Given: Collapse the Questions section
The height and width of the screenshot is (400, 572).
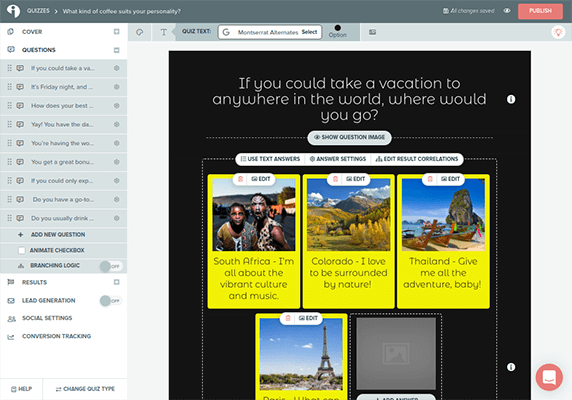Looking at the screenshot, I should [x=116, y=50].
